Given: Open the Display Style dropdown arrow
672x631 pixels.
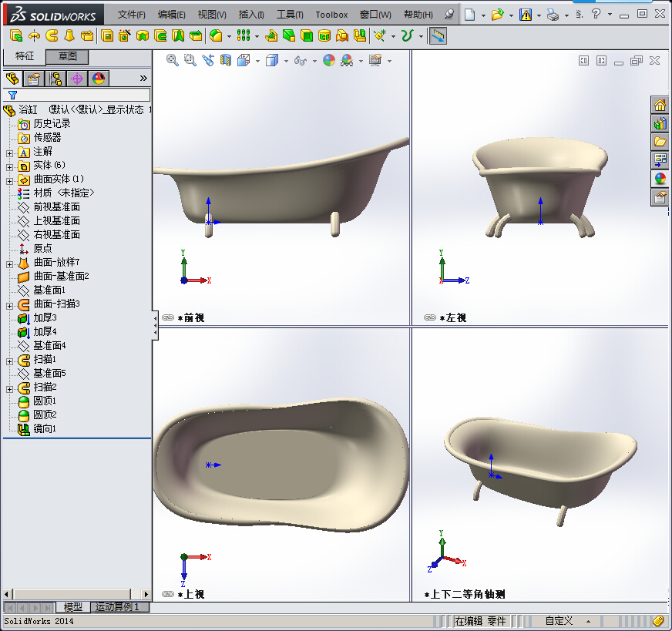Looking at the screenshot, I should point(286,61).
